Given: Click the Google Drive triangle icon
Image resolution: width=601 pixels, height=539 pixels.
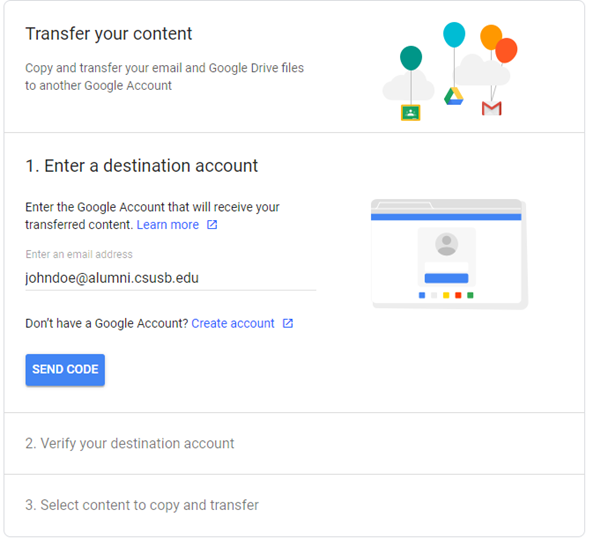Looking at the screenshot, I should tap(454, 95).
